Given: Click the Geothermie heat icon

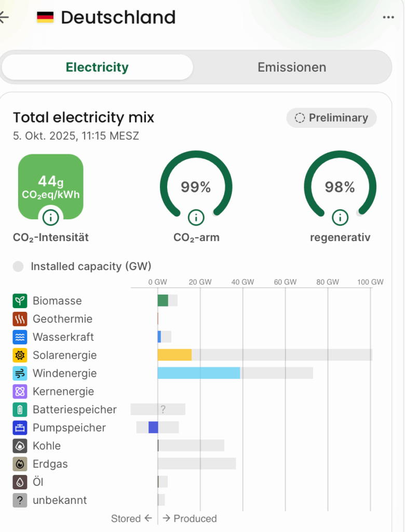Looking at the screenshot, I should tap(20, 319).
